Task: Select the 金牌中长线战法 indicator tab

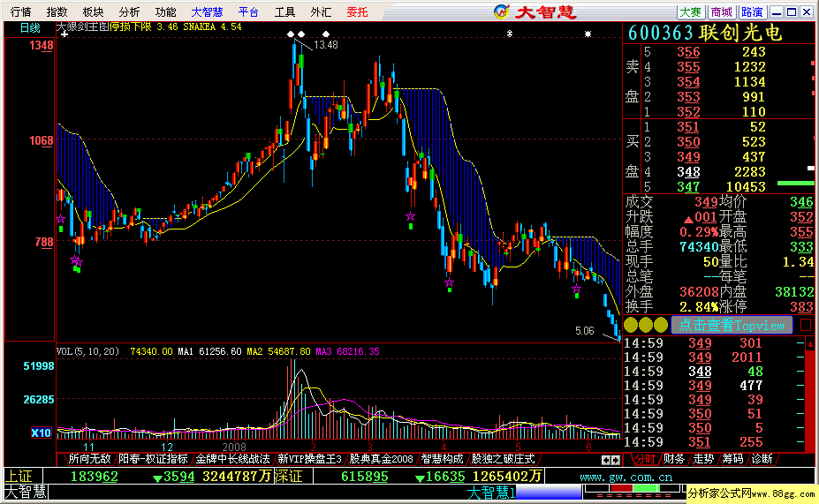Action: [232, 459]
